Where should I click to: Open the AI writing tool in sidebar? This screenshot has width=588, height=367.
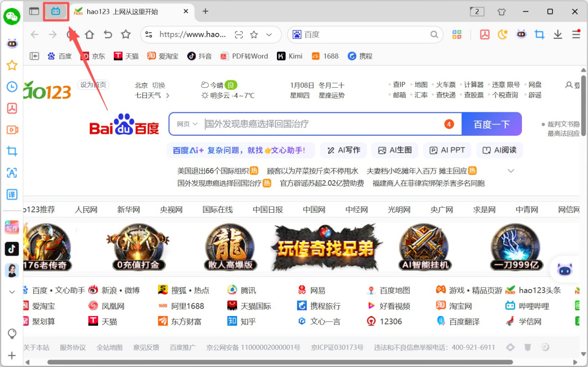pyautogui.click(x=11, y=227)
